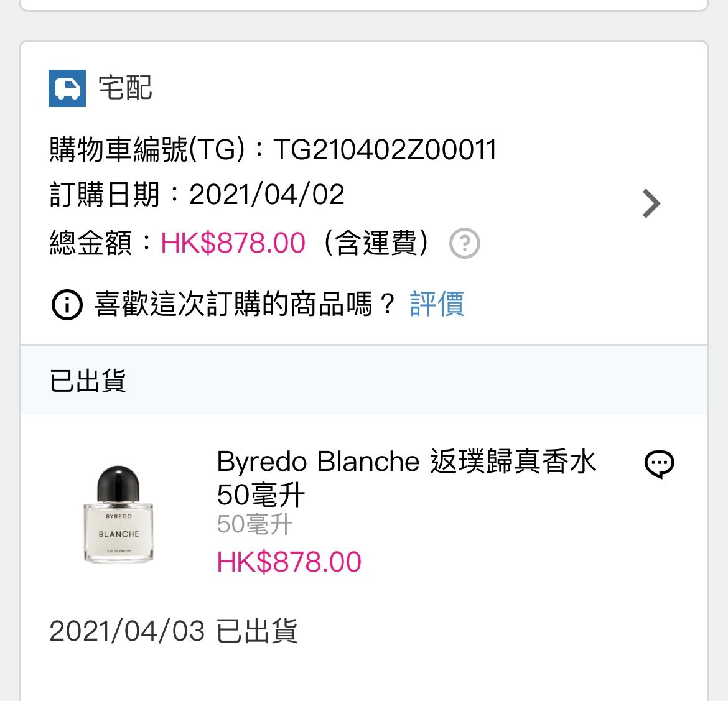
Task: Click the product price HK$878.00
Action: pyautogui.click(x=289, y=562)
